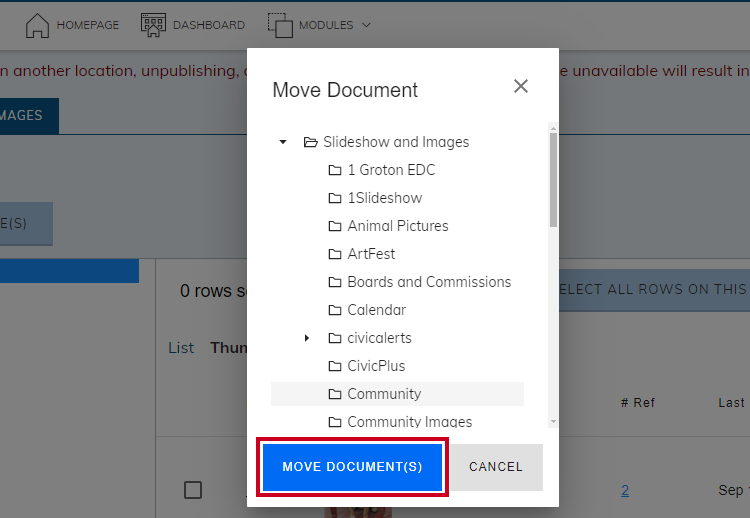
Task: Click the MOVE DOCUMENT(S) button
Action: (x=353, y=467)
